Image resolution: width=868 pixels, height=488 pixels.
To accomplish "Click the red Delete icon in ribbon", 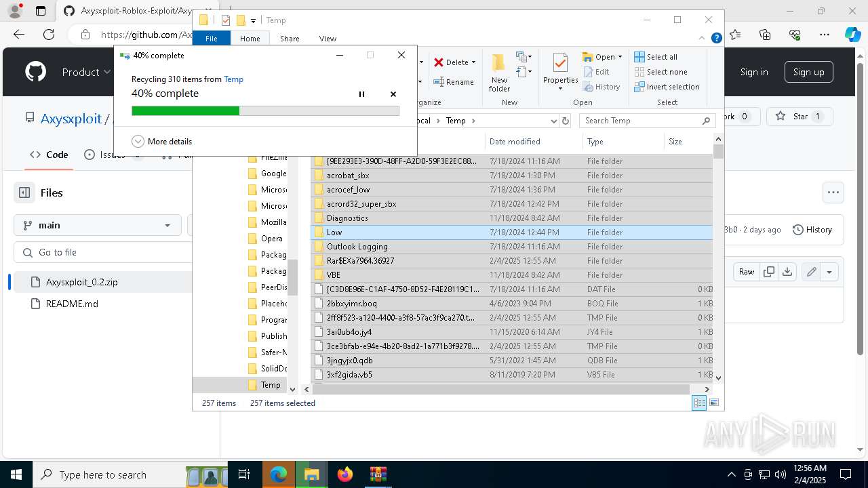I will [x=439, y=62].
